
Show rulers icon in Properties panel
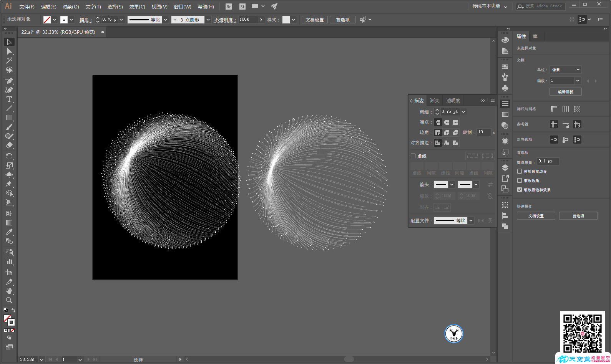click(x=554, y=109)
